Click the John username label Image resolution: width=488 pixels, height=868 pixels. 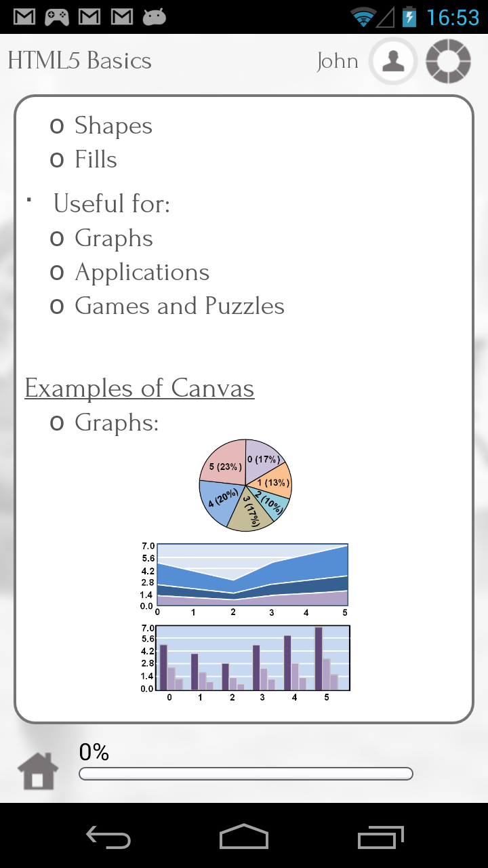pos(338,61)
